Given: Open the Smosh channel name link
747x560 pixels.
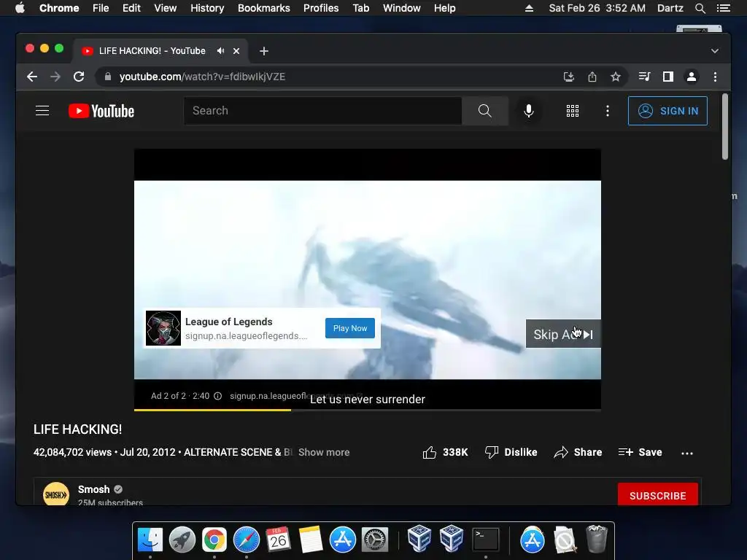Looking at the screenshot, I should click(x=94, y=489).
